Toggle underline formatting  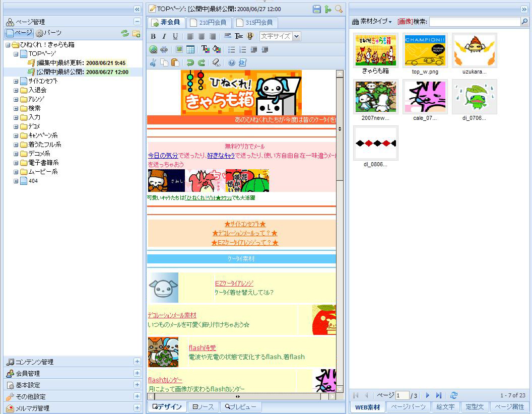coord(175,36)
